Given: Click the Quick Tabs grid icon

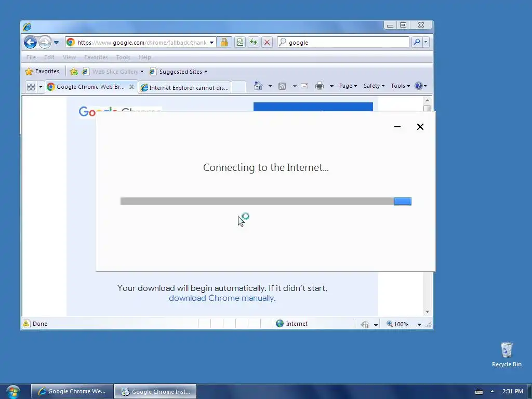Looking at the screenshot, I should (x=31, y=87).
